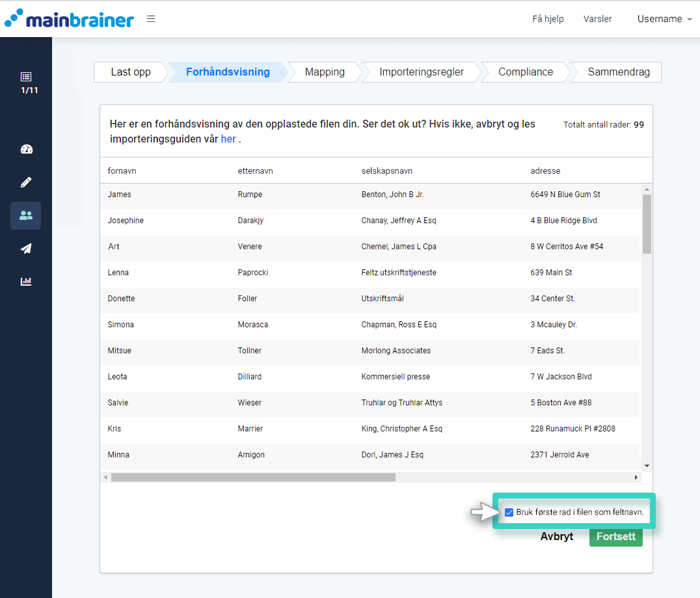Uncheck 'Bruk første rad i filen som feltnavn'
This screenshot has height=598, width=700.
tap(509, 512)
